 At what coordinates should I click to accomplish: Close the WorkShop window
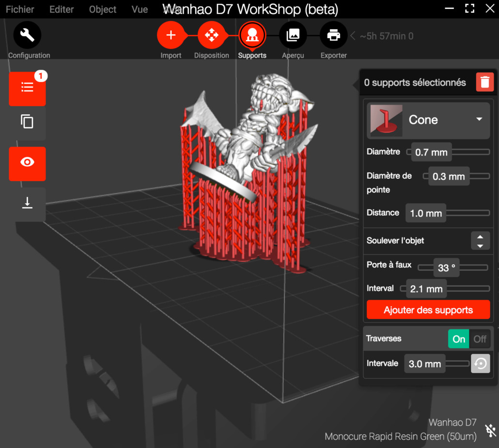(490, 9)
